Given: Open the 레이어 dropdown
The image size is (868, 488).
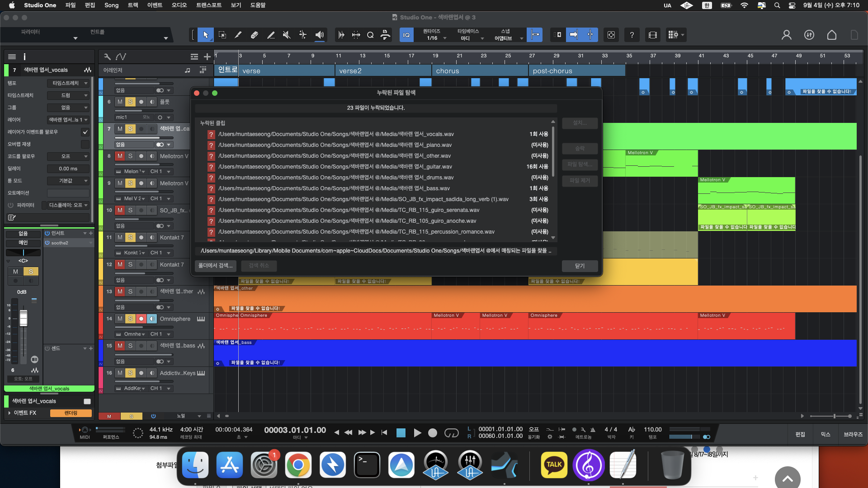Looking at the screenshot, I should (68, 120).
